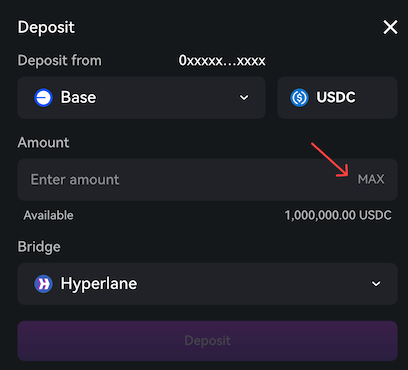
Task: Expand the Hyperlane bridge chevron
Action: (376, 284)
